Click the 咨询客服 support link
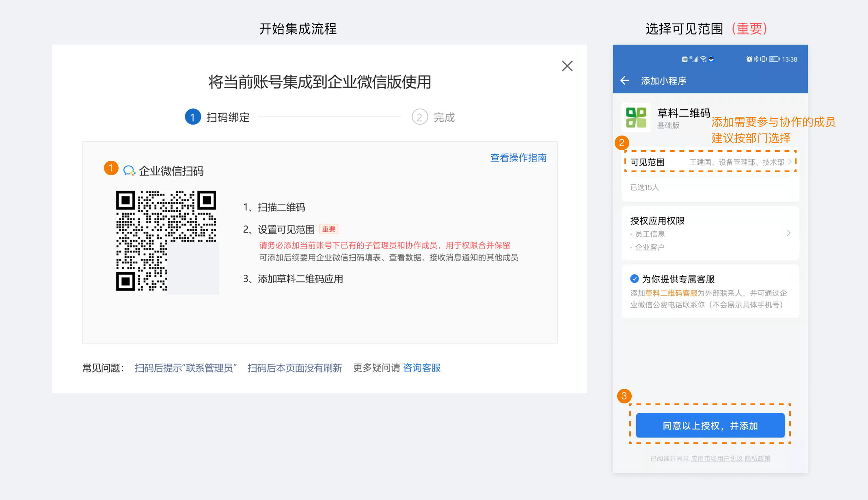This screenshot has height=500, width=868. [x=421, y=368]
